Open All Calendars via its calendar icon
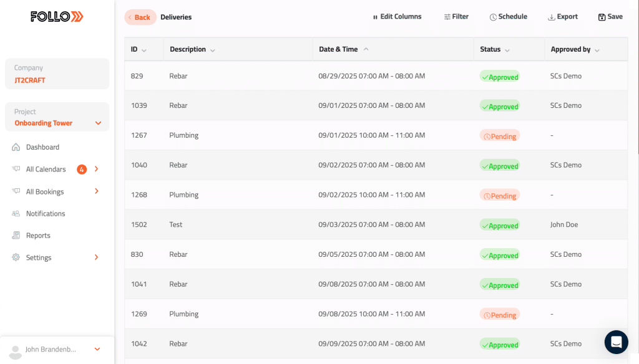The width and height of the screenshot is (639, 364). click(x=14, y=169)
